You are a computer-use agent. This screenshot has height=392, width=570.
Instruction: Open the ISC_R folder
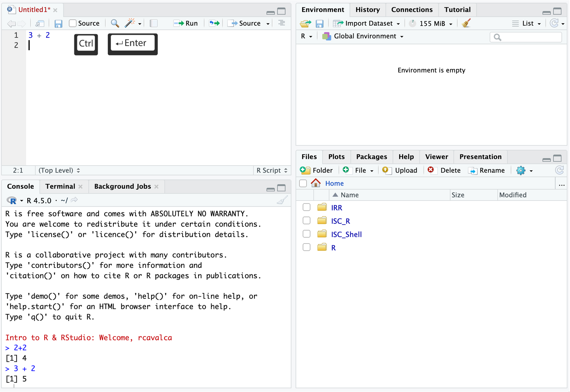coord(341,221)
